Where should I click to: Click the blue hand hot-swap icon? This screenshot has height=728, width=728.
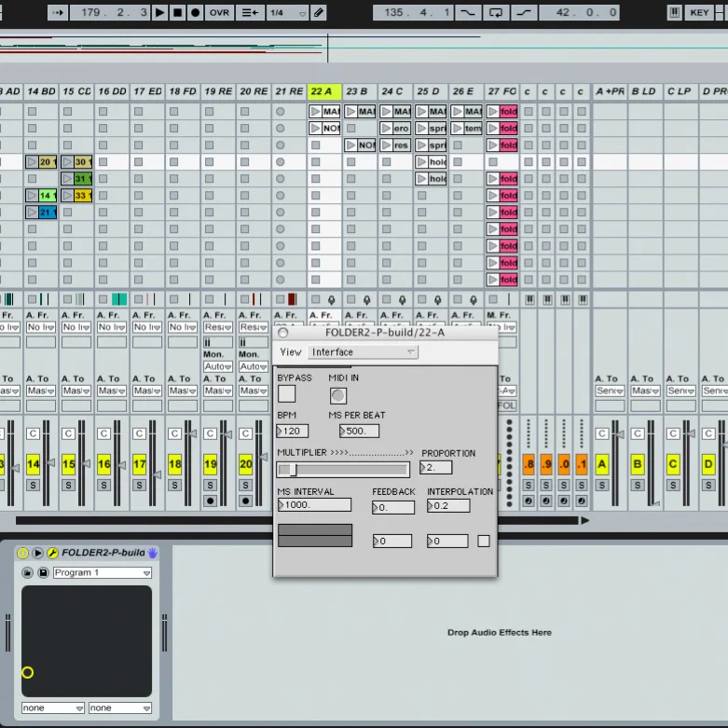[x=152, y=553]
